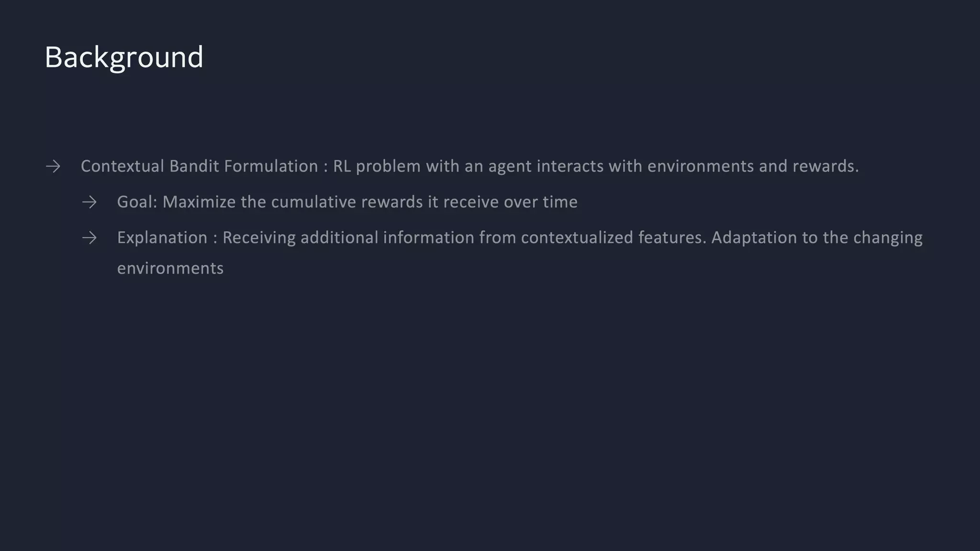Click the phrase 'contextualized features.'
Viewport: 980px width, 551px height.
click(613, 238)
